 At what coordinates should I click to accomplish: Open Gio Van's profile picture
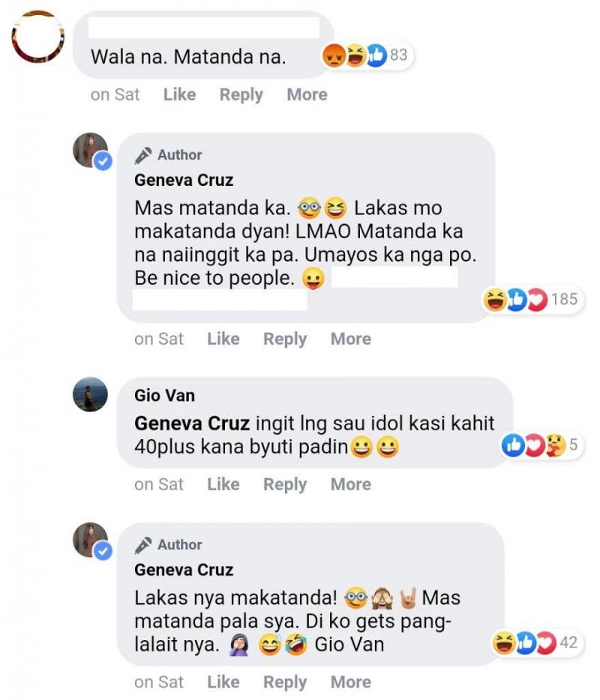(x=90, y=394)
